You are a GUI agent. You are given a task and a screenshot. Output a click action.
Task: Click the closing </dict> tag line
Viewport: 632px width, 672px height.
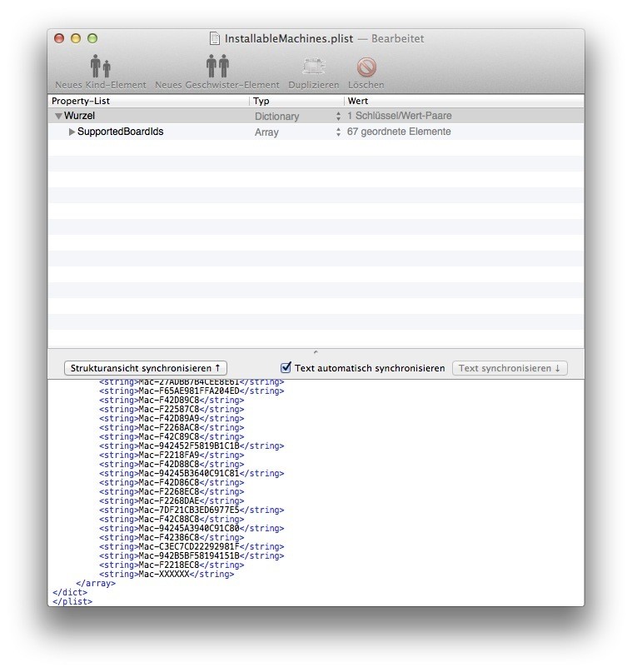pyautogui.click(x=70, y=592)
